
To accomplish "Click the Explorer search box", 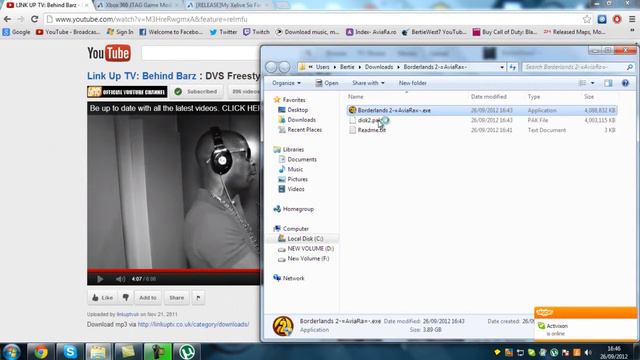I will 578,67.
